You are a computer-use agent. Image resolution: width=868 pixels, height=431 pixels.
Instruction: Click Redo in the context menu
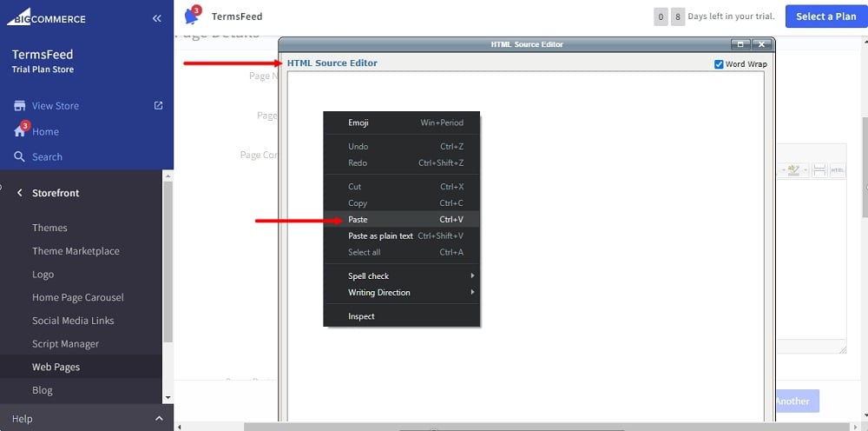pos(401,162)
